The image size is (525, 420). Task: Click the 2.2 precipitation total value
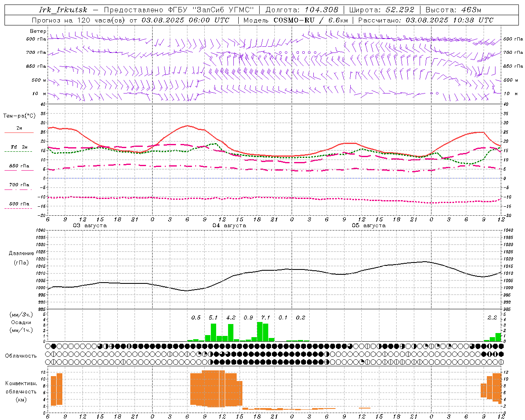[492, 317]
